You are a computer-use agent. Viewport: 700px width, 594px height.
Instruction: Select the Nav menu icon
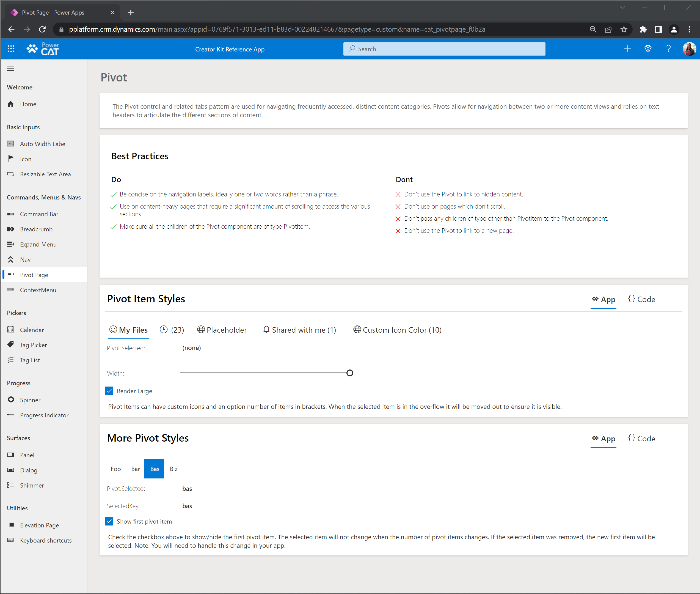pos(11,259)
